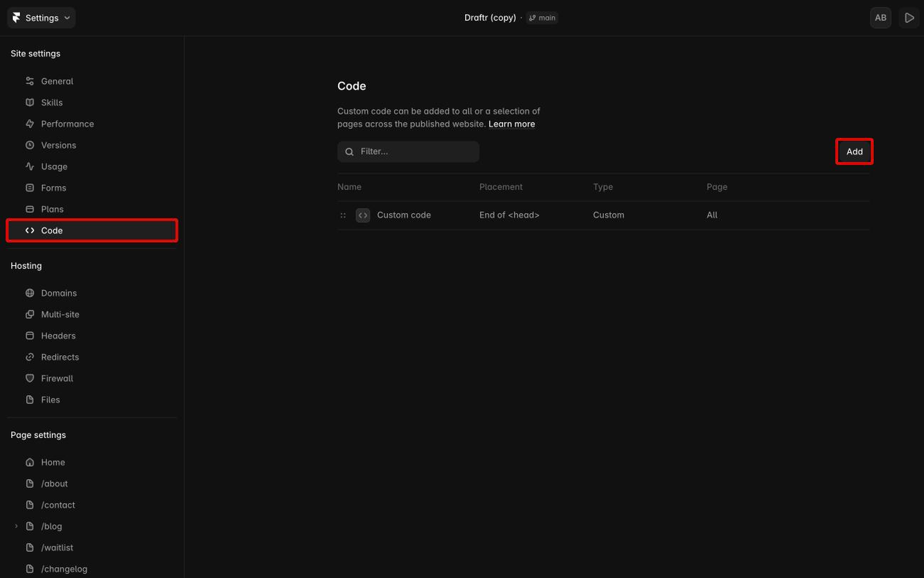Click the Page column header
Viewport: 924px width, 578px height.
click(x=717, y=187)
